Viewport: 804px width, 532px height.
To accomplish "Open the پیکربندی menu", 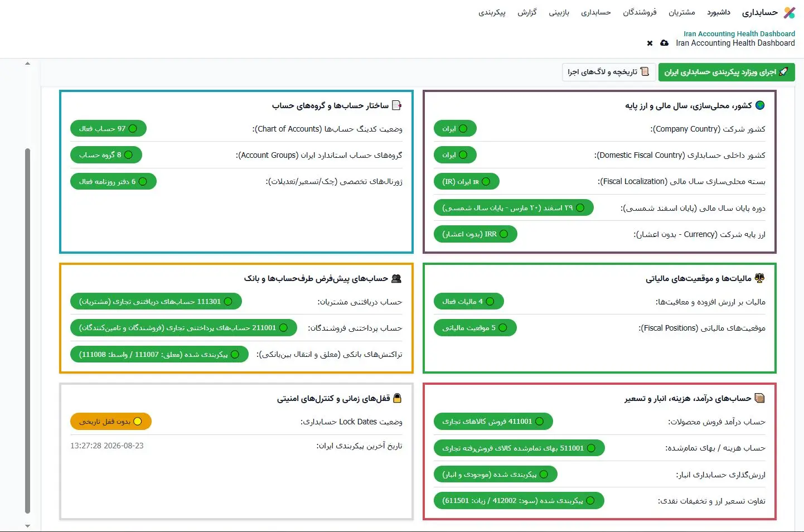I will click(492, 12).
